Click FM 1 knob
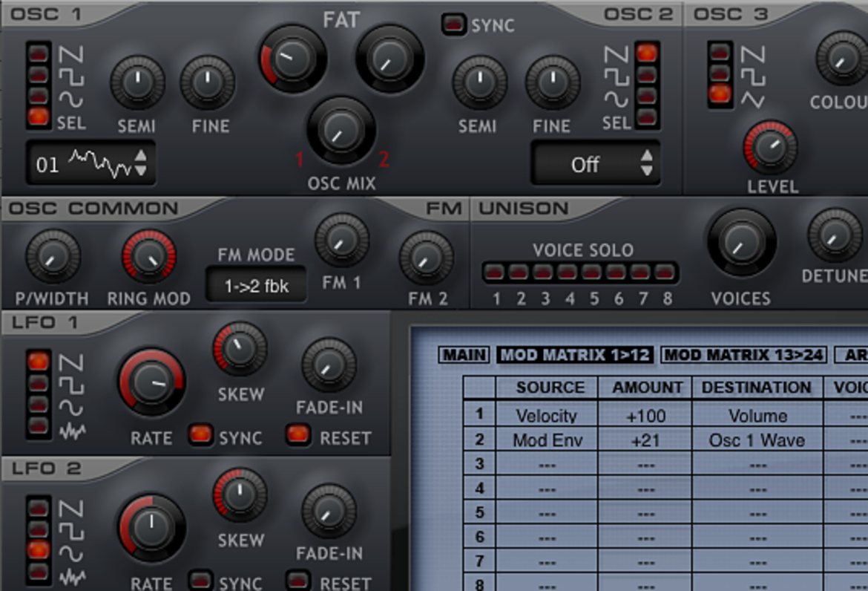Screen dimensions: 868x591 click(341, 241)
